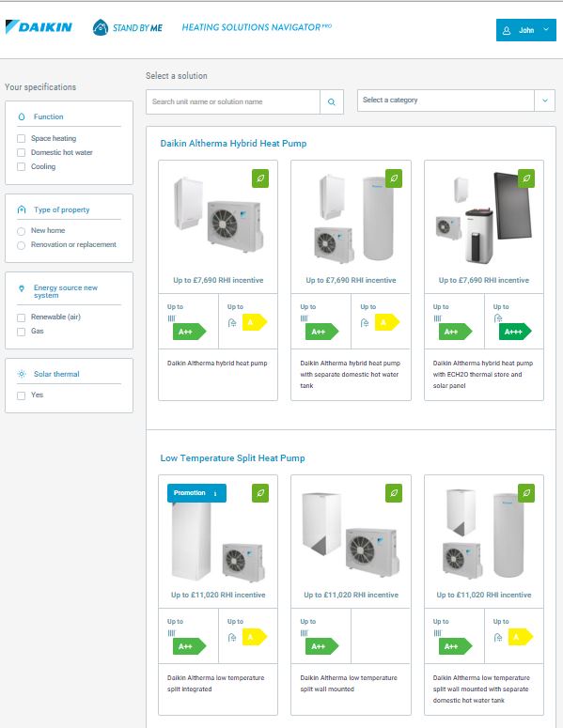Click 'Daikin Altherma low temperature split integrated' text
This screenshot has width=563, height=728.
(215, 684)
